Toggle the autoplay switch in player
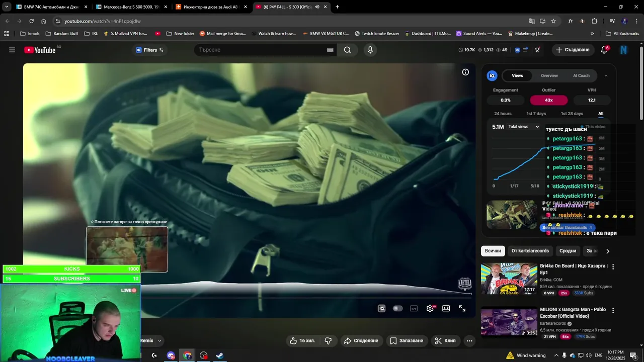Screen dimensions: 644x362 click(x=397, y=308)
